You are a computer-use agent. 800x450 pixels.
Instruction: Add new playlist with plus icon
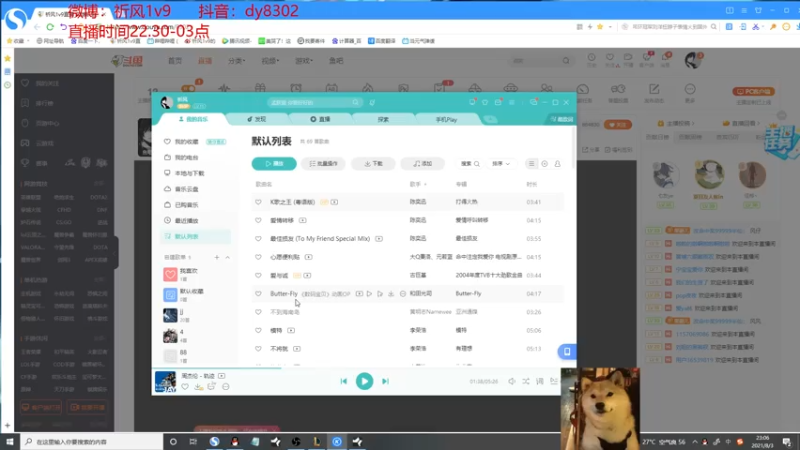pos(217,258)
